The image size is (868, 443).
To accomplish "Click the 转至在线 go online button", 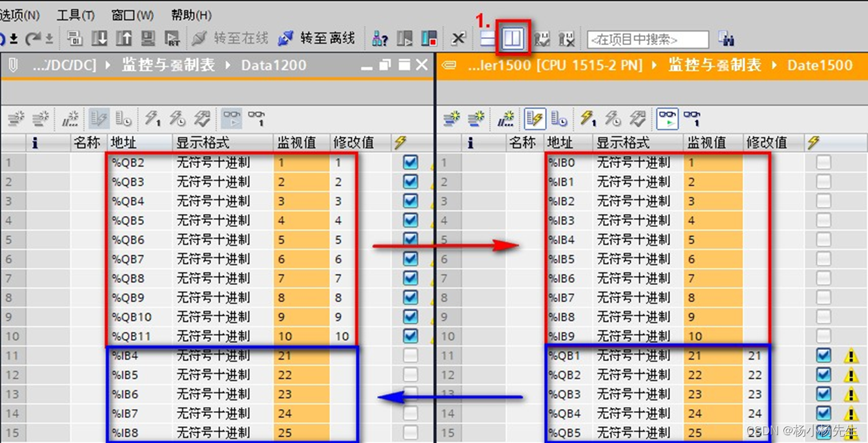I will [x=230, y=39].
